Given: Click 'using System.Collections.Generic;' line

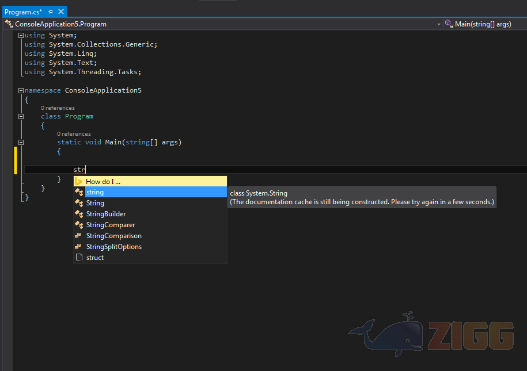Looking at the screenshot, I should 91,44.
